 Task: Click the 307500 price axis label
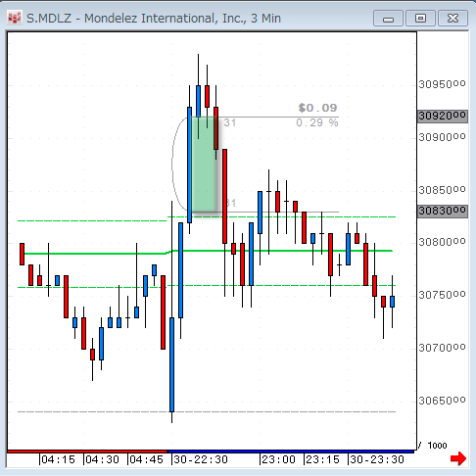point(442,295)
